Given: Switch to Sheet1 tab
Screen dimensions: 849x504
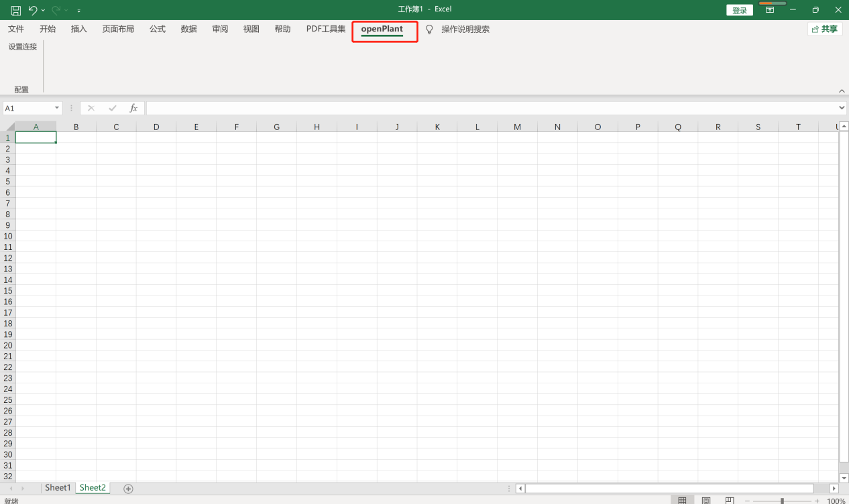Looking at the screenshot, I should click(x=58, y=488).
